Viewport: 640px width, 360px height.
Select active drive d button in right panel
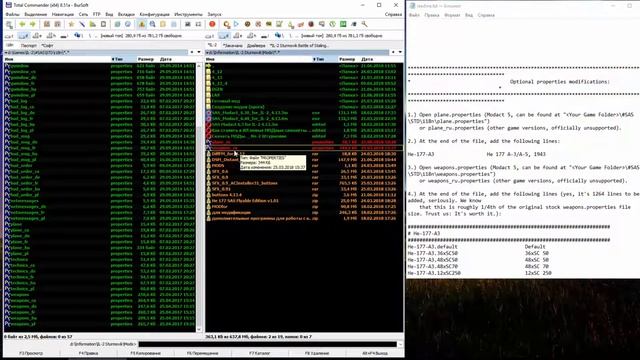pos(224,36)
